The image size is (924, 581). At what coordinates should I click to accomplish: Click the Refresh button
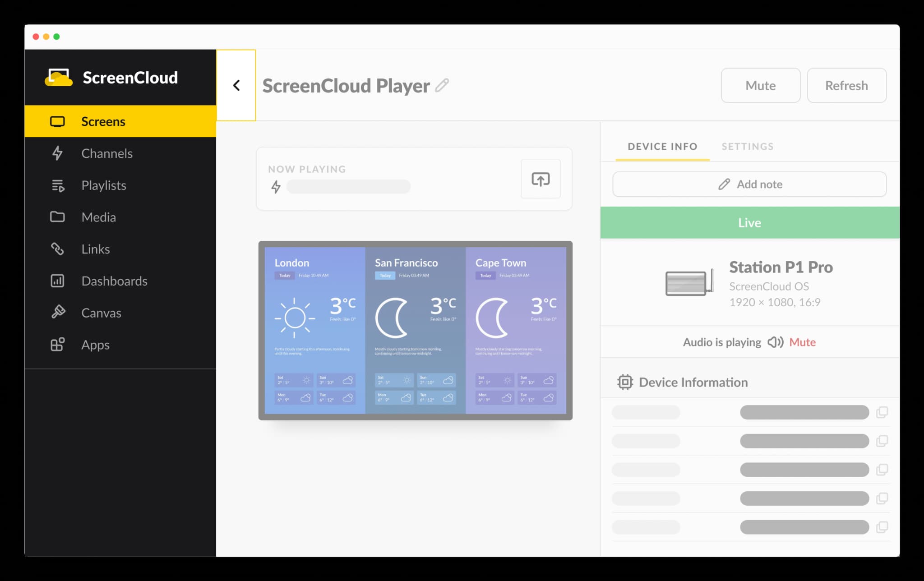pyautogui.click(x=845, y=85)
